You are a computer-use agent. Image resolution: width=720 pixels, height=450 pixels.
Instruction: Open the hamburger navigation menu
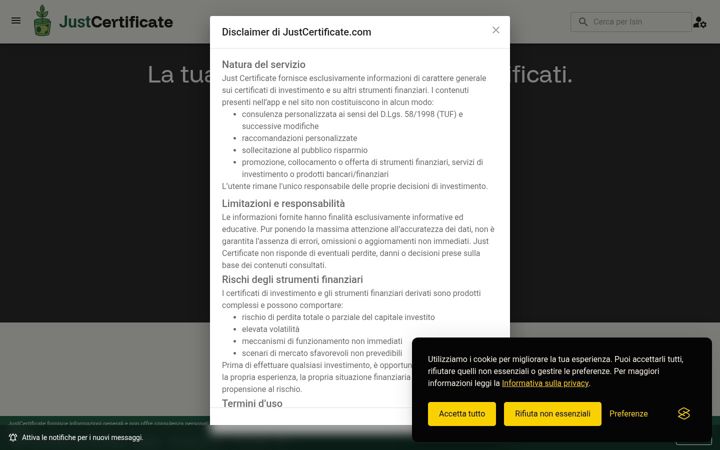(16, 21)
